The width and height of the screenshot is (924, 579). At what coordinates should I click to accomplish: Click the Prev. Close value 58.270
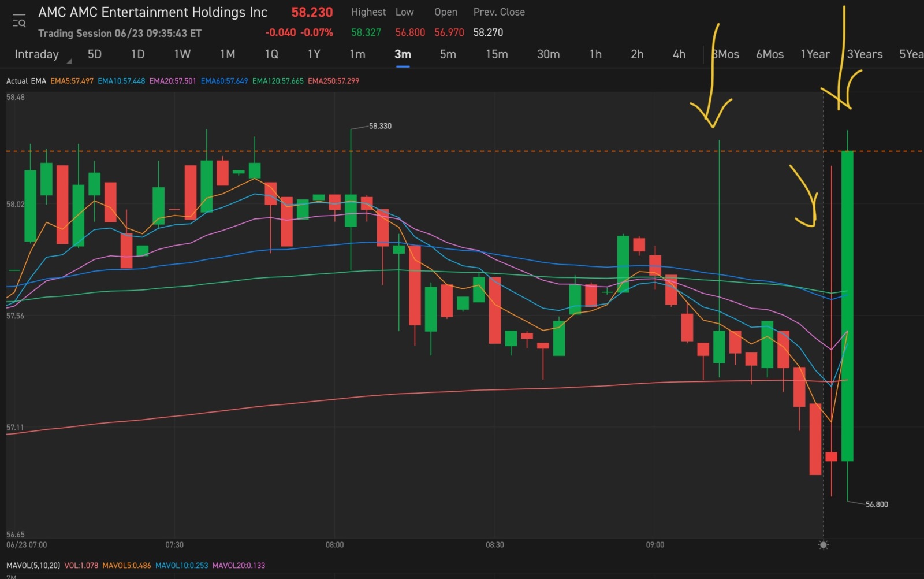[488, 32]
